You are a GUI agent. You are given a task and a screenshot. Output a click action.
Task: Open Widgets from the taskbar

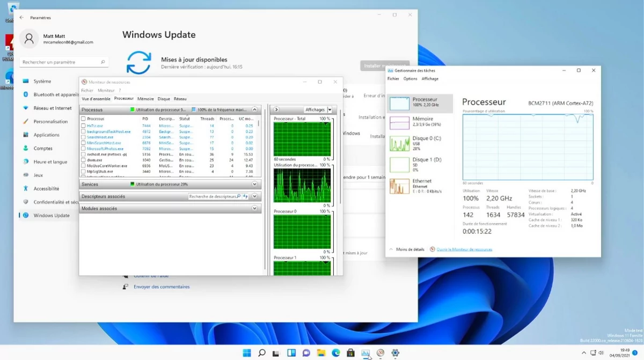click(291, 353)
